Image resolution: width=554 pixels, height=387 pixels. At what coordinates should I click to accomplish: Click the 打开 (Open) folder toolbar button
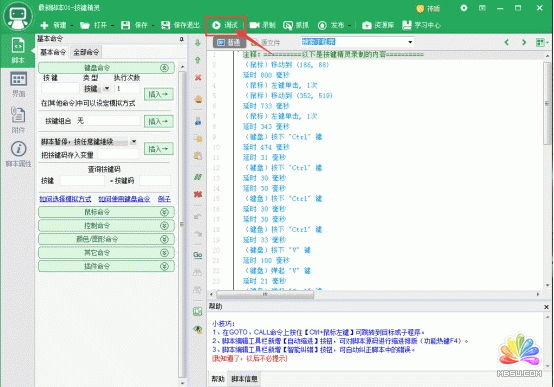pos(94,25)
